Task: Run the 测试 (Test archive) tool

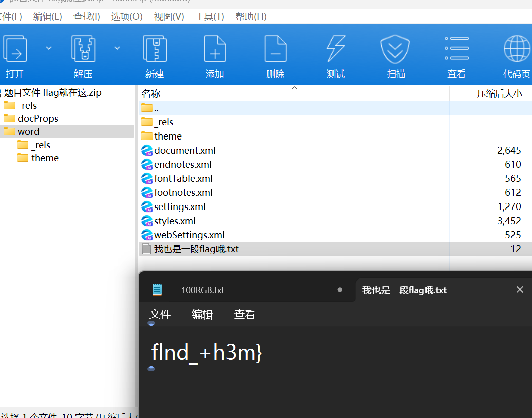Action: [x=336, y=48]
